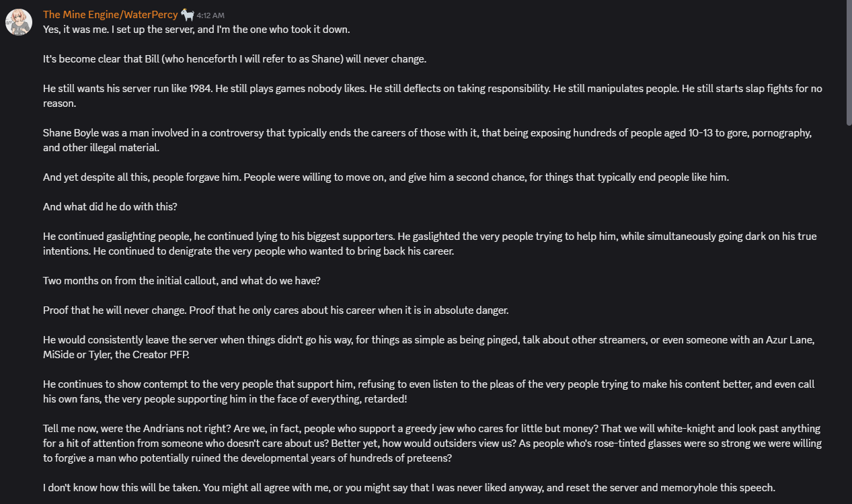Click the line starting "Proof that he will never change"
The image size is (852, 504).
coord(276,310)
